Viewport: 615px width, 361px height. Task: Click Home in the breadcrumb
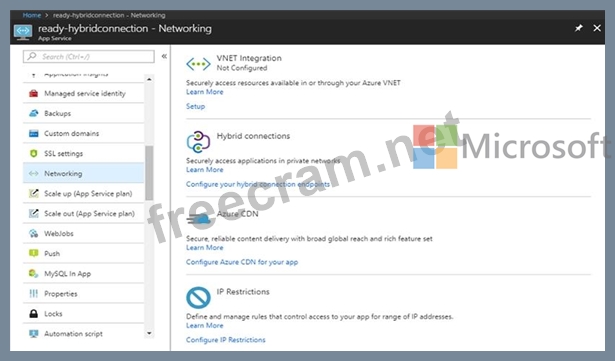coord(32,15)
